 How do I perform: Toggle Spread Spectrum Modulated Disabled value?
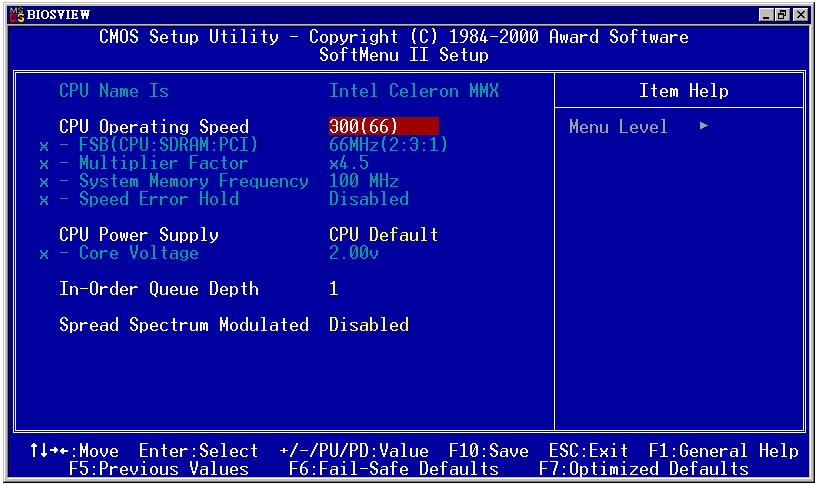369,325
